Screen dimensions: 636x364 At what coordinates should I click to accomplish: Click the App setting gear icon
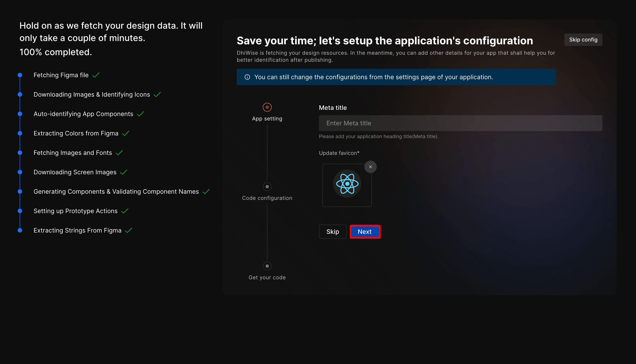click(267, 107)
